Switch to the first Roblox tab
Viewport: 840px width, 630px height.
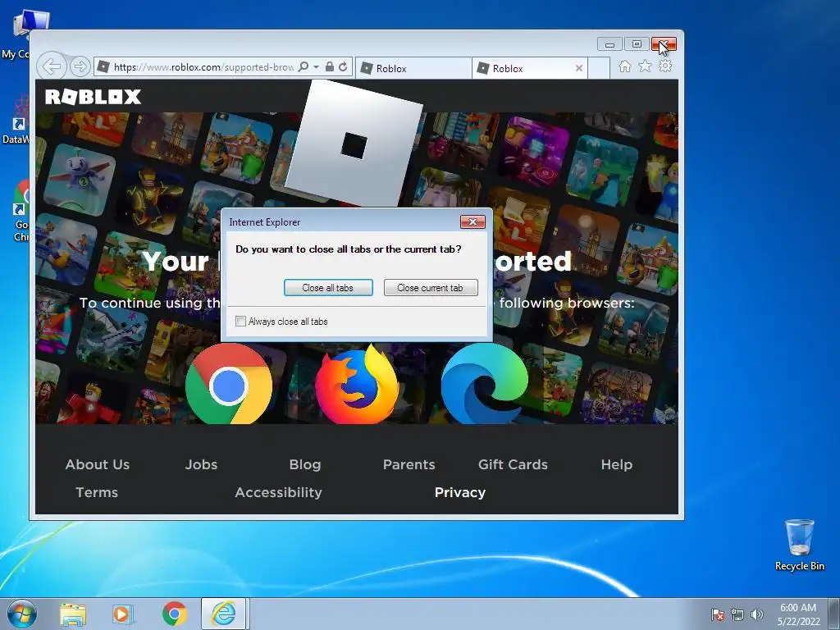(x=413, y=68)
